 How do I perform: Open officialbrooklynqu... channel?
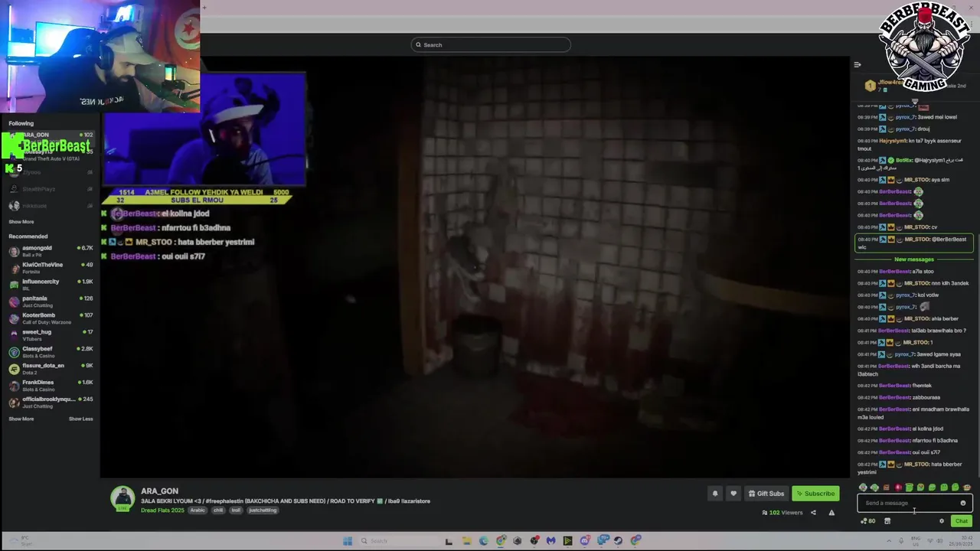coord(51,403)
